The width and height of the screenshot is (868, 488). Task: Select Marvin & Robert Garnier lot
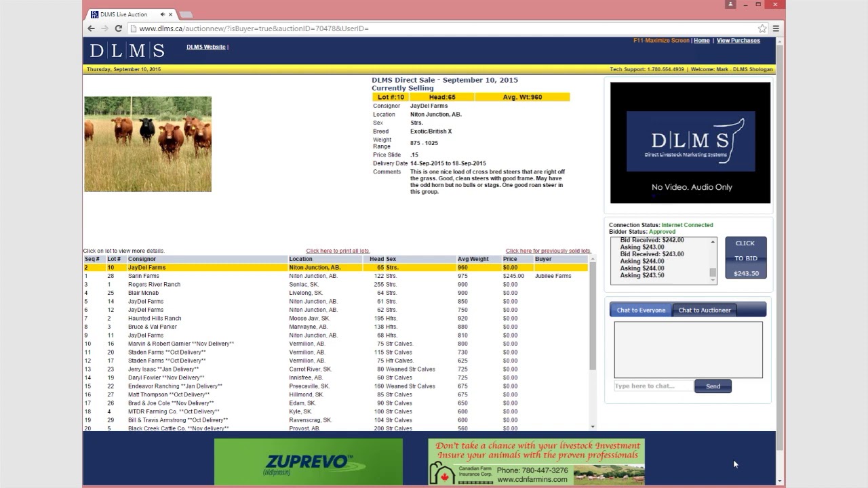tap(336, 344)
